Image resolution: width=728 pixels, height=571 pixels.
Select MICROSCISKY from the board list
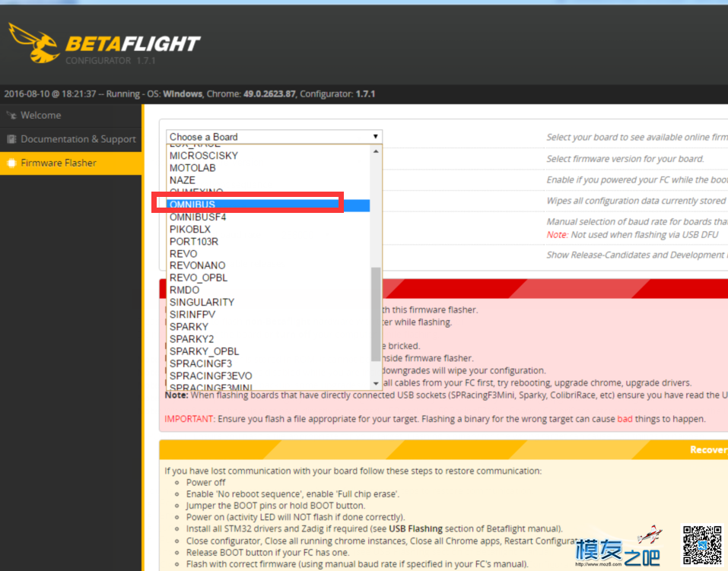click(x=269, y=156)
